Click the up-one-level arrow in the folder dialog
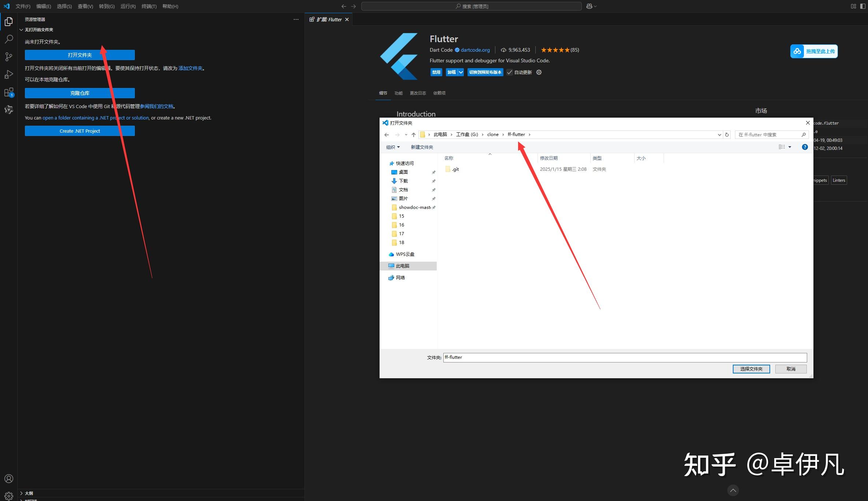Screen dimensions: 868x501 click(414, 135)
